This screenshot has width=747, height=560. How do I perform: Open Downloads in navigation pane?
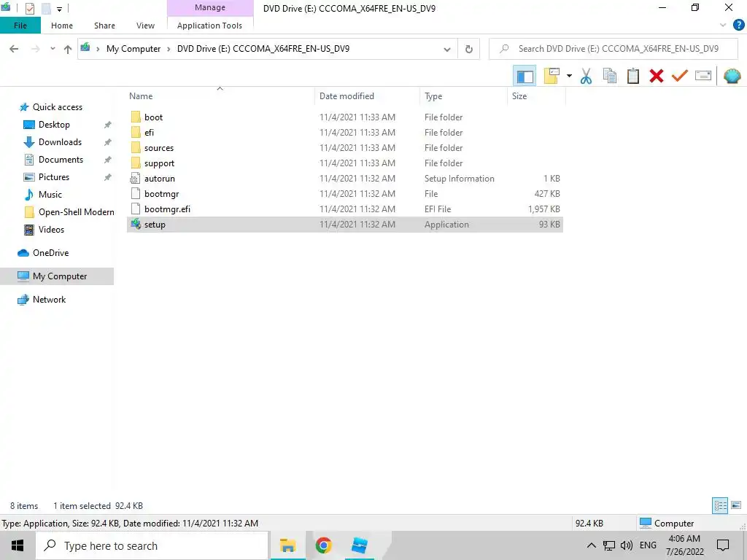click(x=60, y=142)
